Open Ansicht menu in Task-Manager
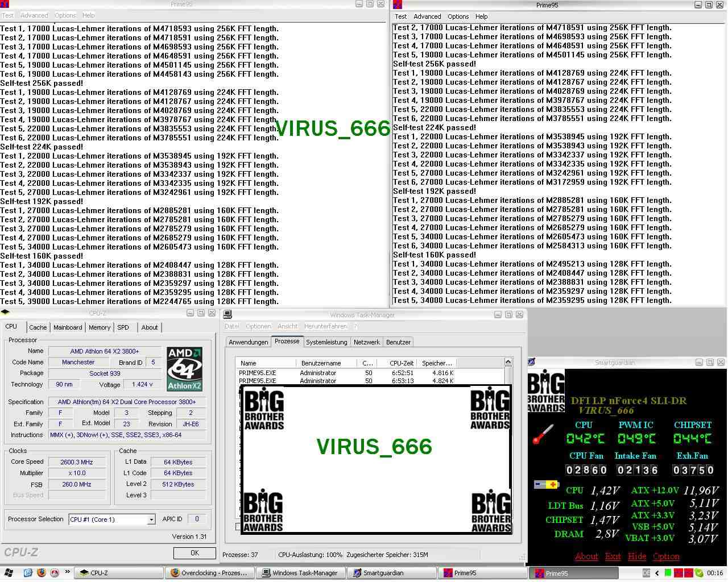This screenshot has height=582, width=728. [287, 326]
